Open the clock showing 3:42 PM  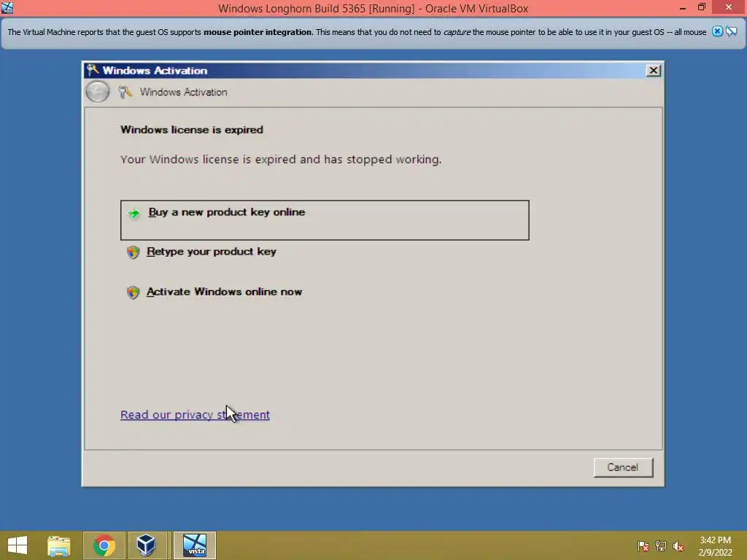click(x=715, y=545)
